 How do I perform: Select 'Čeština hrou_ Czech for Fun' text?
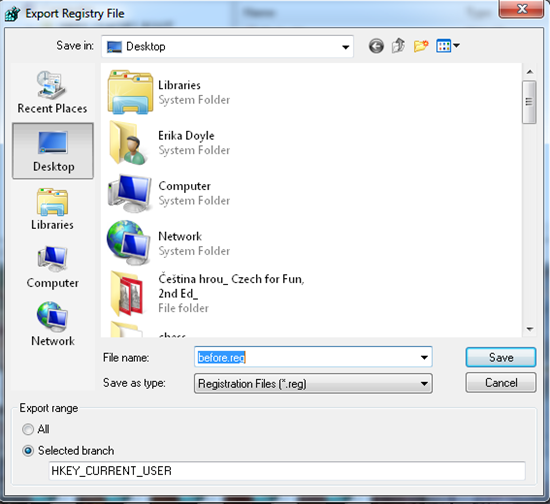231,279
